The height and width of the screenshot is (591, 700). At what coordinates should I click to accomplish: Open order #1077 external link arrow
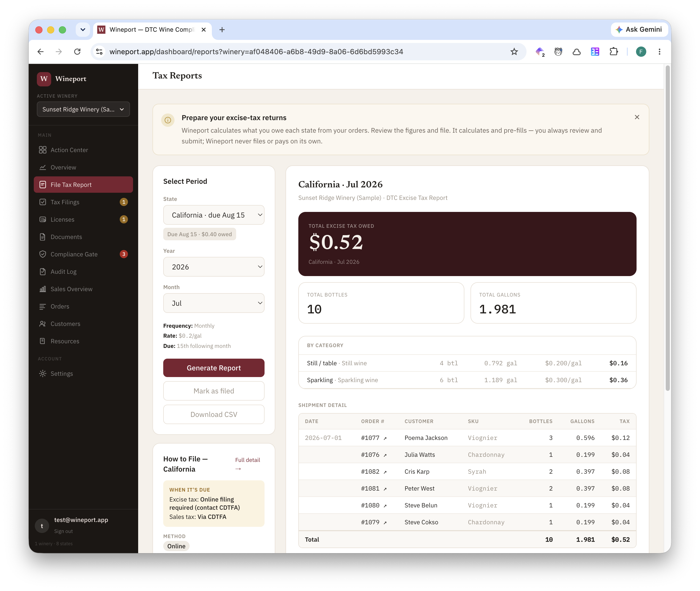(385, 438)
